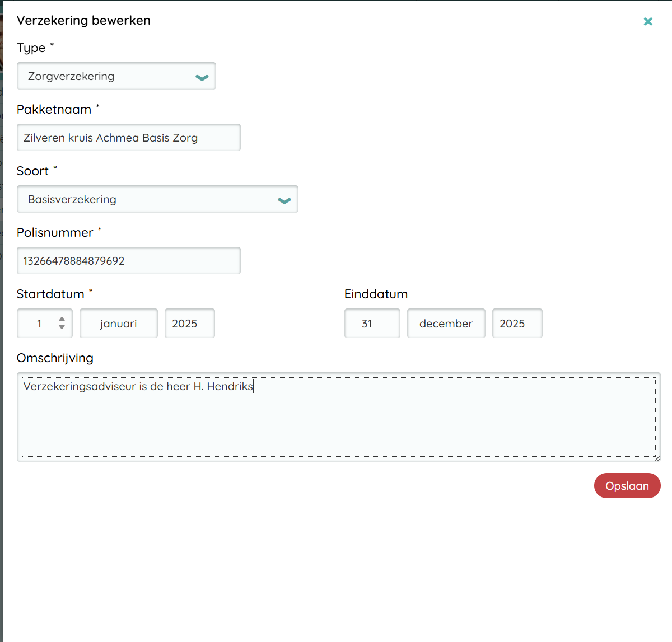Focus the Pakketnaam text field
This screenshot has height=642, width=672.
pyautogui.click(x=128, y=138)
